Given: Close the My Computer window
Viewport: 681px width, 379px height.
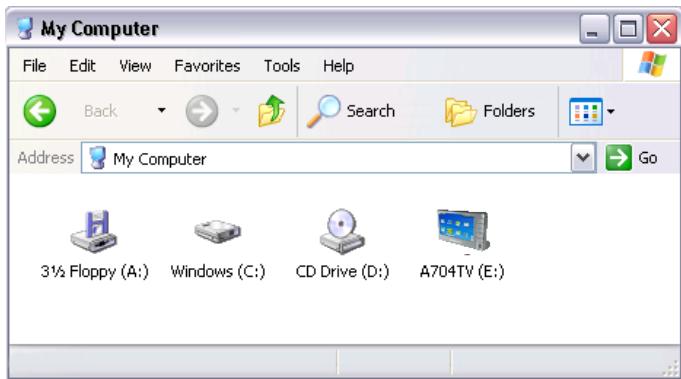Looking at the screenshot, I should (x=661, y=29).
